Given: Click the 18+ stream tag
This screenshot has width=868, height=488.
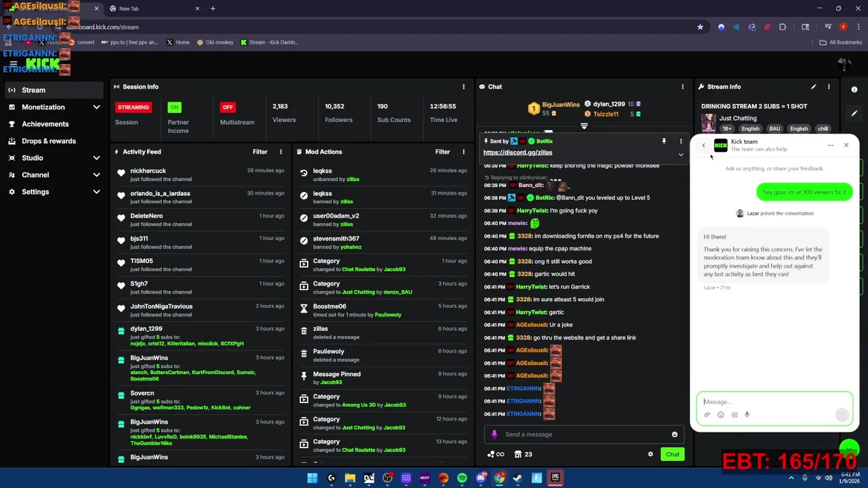Looking at the screenshot, I should [727, 129].
